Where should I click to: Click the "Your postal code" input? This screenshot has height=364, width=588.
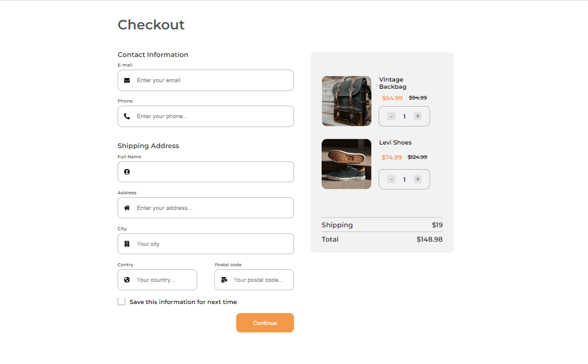point(259,280)
